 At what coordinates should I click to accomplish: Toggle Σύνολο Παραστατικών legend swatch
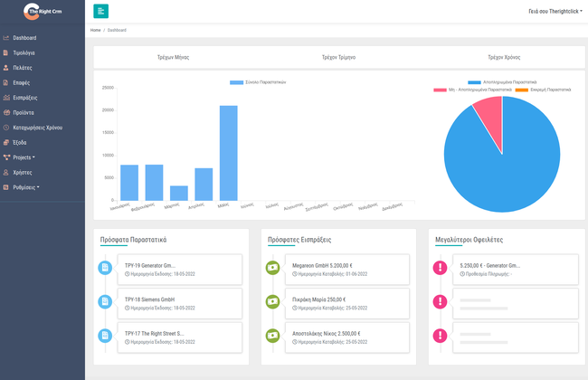pos(236,82)
